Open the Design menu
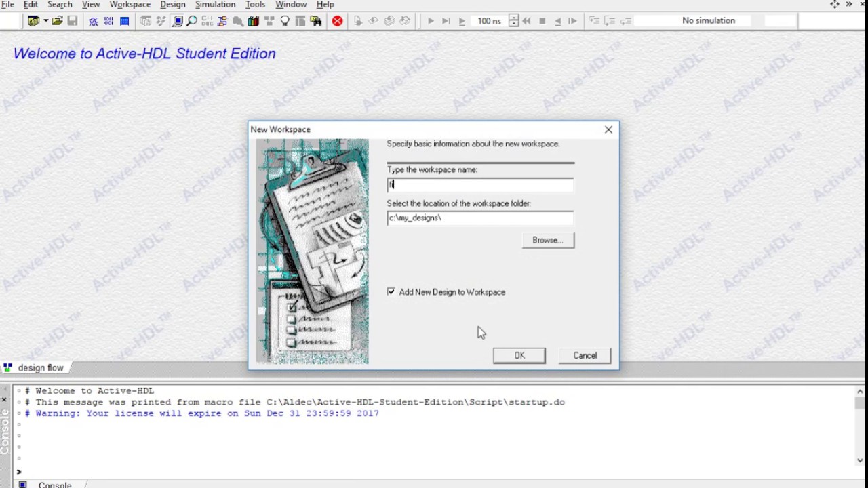This screenshot has height=488, width=868. [173, 5]
